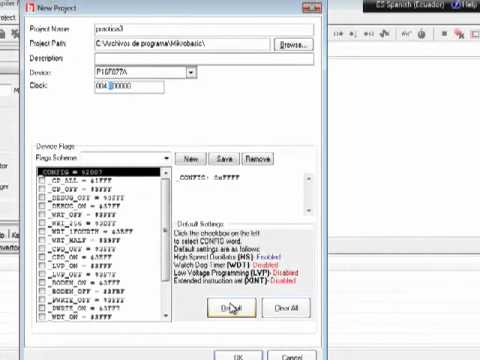Enable the _PWRTE_ON flag checkbox
This screenshot has height=360, width=480.
pyautogui.click(x=42, y=308)
